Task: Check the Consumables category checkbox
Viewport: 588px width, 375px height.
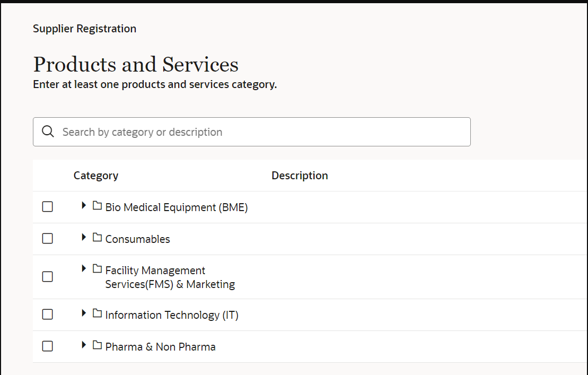Action: [47, 238]
